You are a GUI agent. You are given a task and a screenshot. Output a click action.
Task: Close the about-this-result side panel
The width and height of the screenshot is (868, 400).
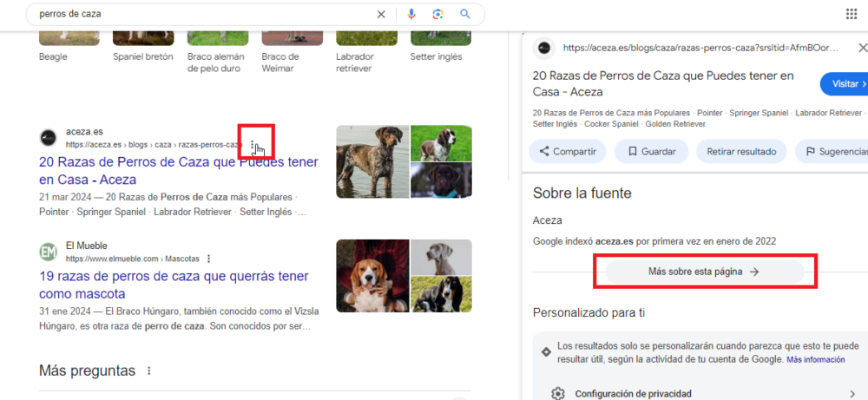862,48
